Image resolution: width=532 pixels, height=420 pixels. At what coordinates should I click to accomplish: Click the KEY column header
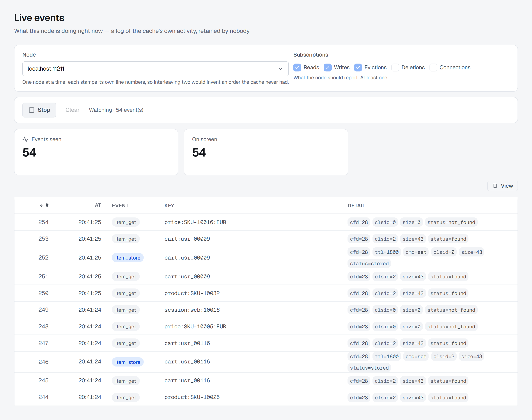pos(169,206)
